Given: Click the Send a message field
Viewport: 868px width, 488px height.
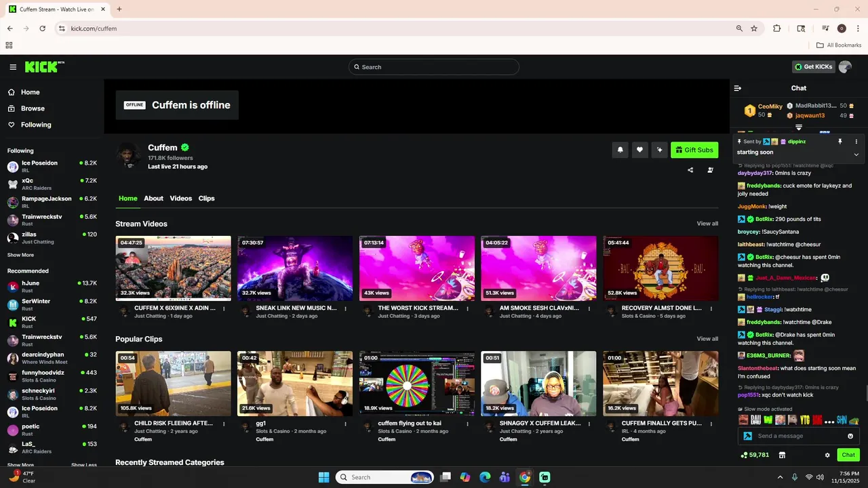Looking at the screenshot, I should coord(799,436).
